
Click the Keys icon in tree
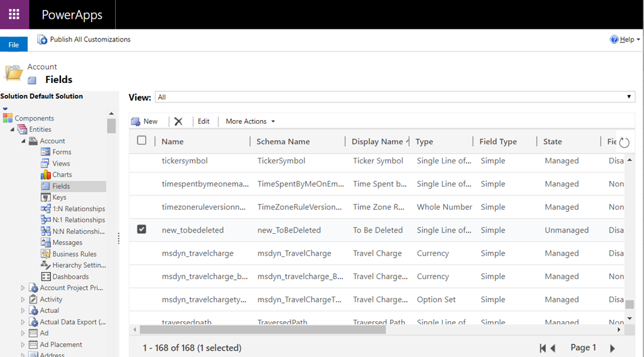coord(45,197)
